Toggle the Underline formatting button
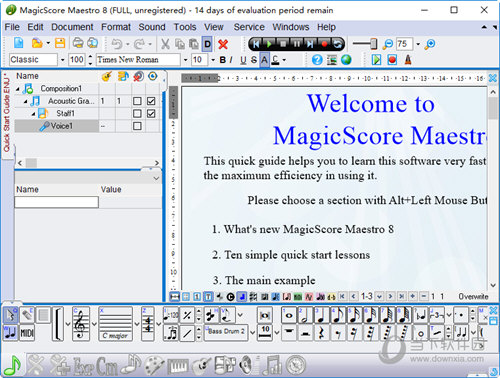The image size is (500, 378). pos(243,60)
